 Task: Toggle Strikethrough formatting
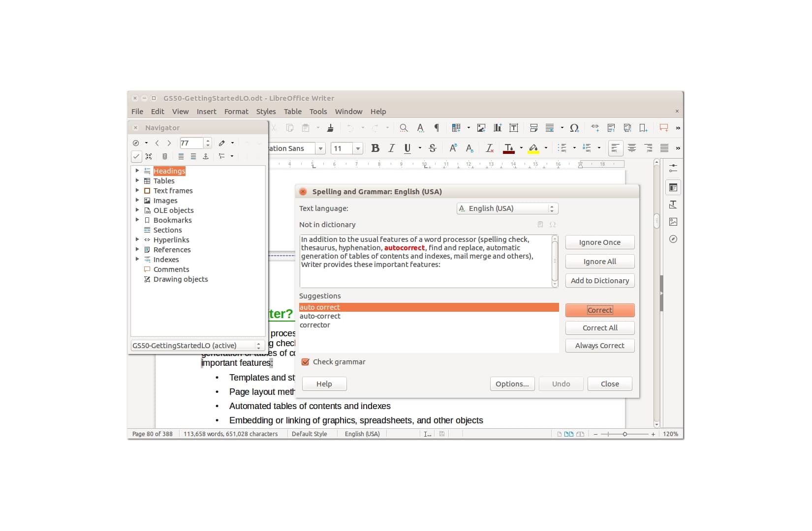(x=433, y=148)
